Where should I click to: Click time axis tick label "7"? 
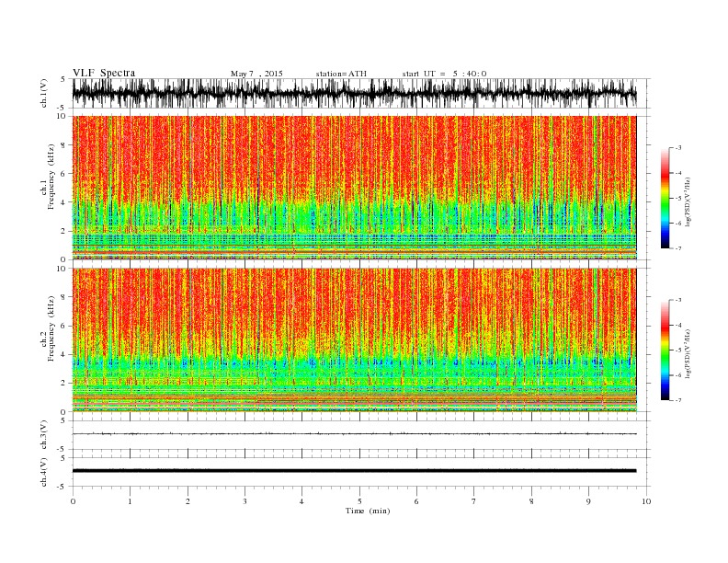point(474,501)
